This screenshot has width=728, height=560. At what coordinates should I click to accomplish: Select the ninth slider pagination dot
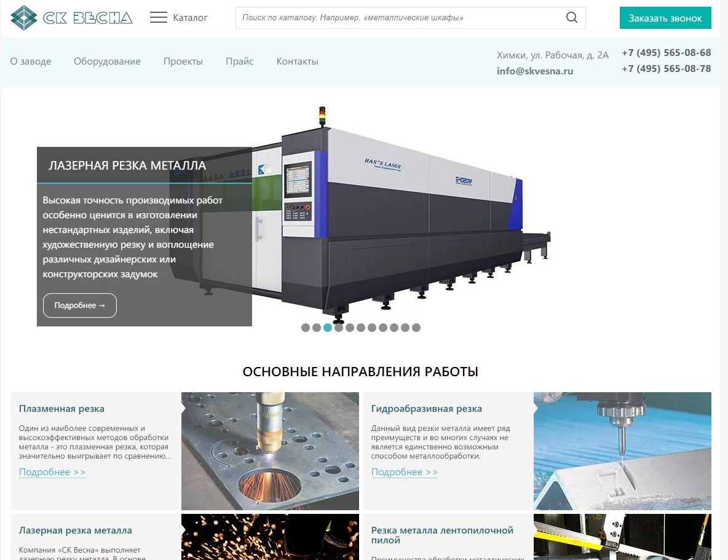pos(394,328)
